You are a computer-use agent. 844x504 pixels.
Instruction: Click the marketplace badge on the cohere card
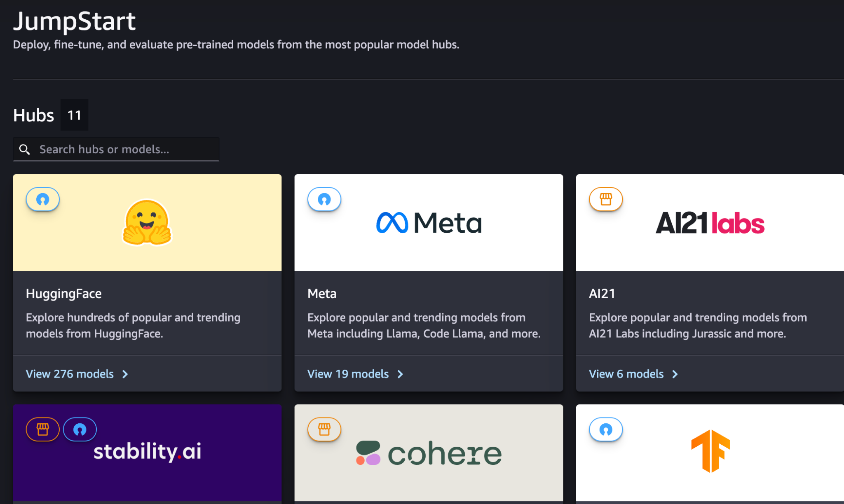pyautogui.click(x=324, y=429)
